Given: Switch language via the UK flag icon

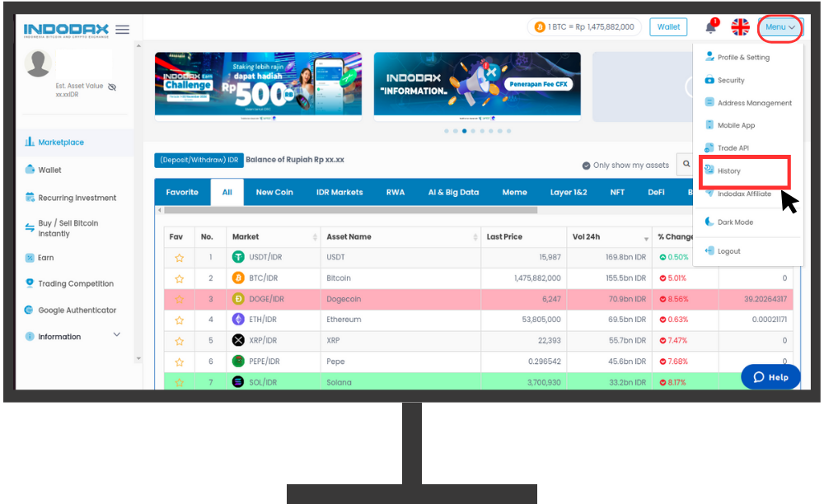Looking at the screenshot, I should coord(741,27).
